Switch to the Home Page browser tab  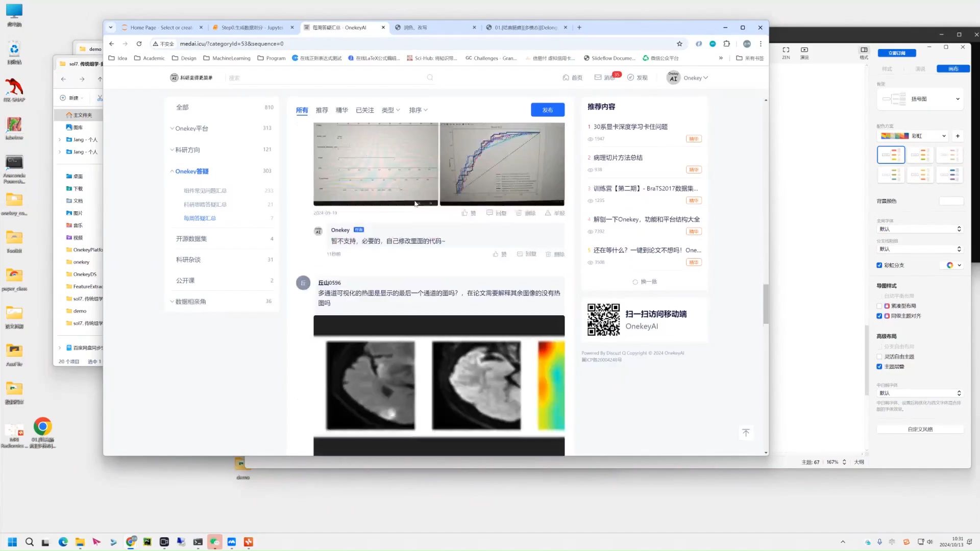(161, 28)
